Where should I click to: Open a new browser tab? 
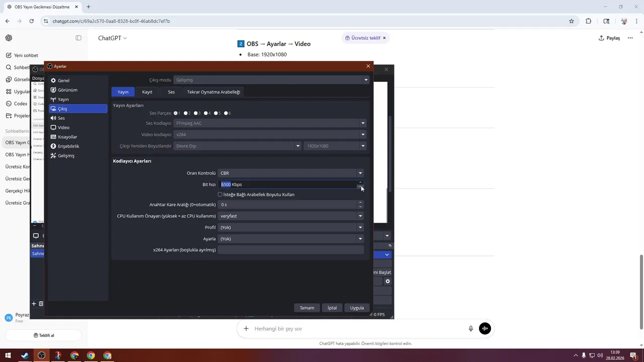pos(89,7)
